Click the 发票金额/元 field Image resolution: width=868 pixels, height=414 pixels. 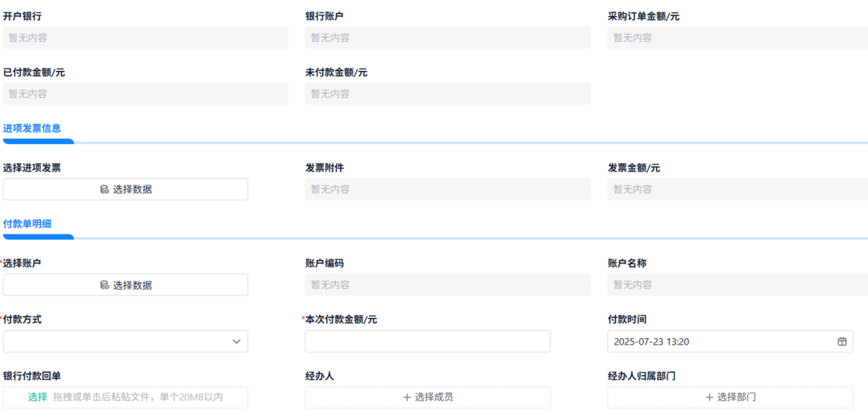click(x=737, y=190)
